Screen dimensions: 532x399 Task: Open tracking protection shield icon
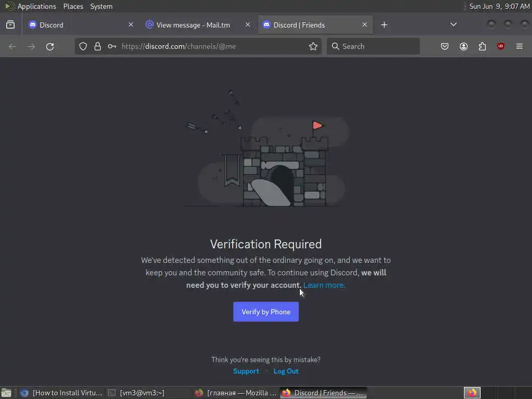[83, 46]
